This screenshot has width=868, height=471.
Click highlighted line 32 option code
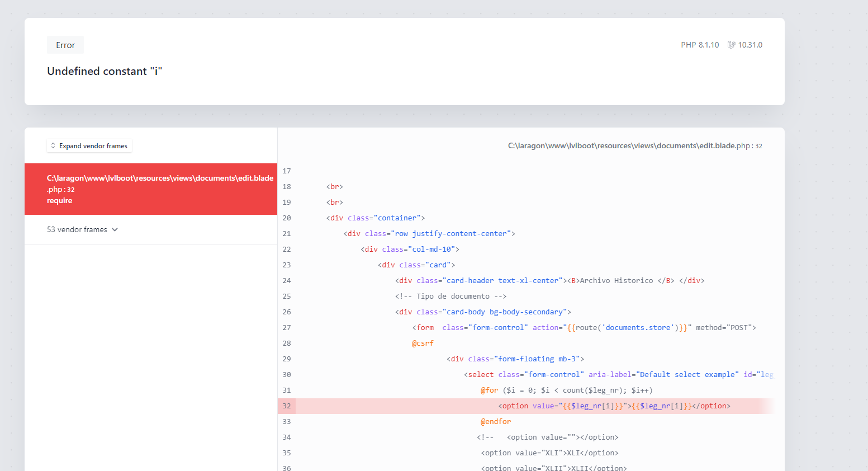(614, 406)
